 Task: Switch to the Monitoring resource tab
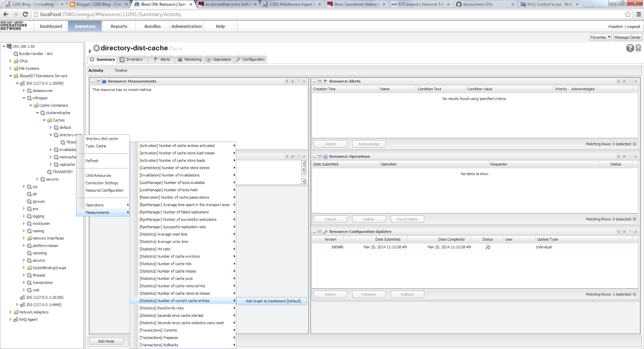tap(190, 60)
